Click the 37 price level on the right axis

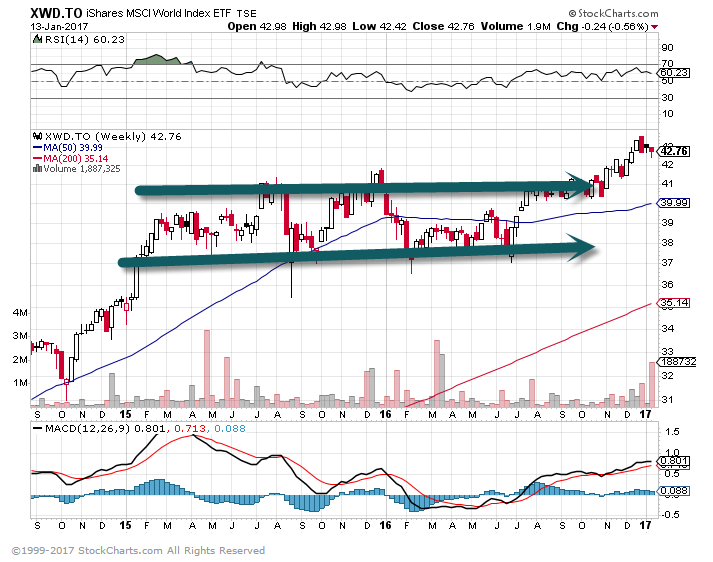pos(668,263)
